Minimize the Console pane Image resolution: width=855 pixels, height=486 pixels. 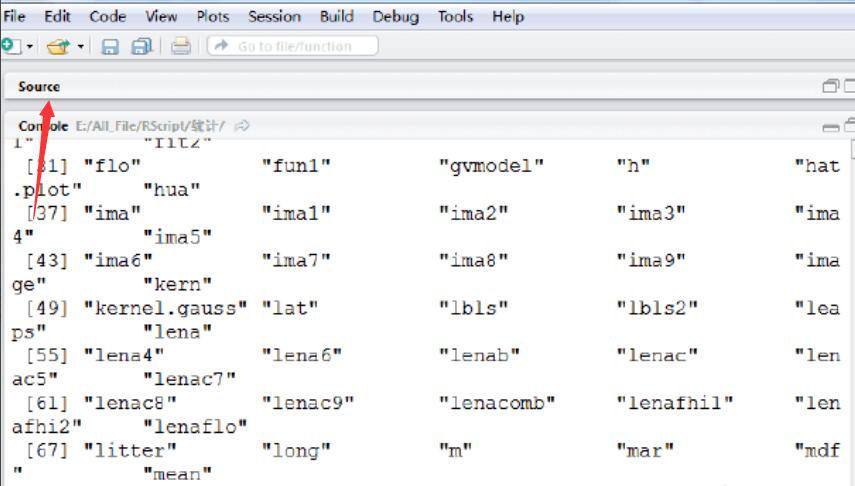click(x=830, y=127)
